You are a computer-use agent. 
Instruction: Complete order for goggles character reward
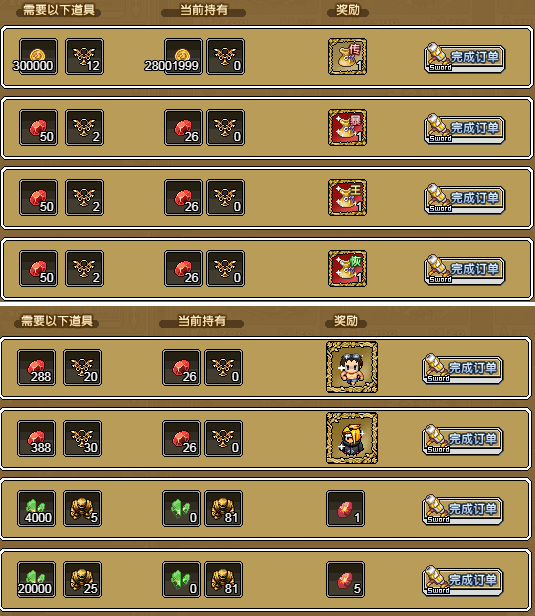coord(463,369)
